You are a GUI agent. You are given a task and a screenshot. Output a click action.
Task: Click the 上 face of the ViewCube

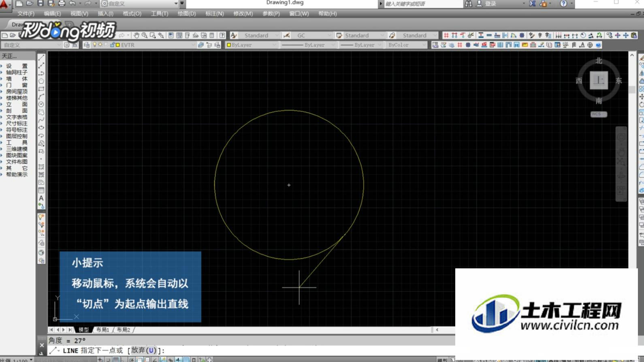click(x=599, y=80)
